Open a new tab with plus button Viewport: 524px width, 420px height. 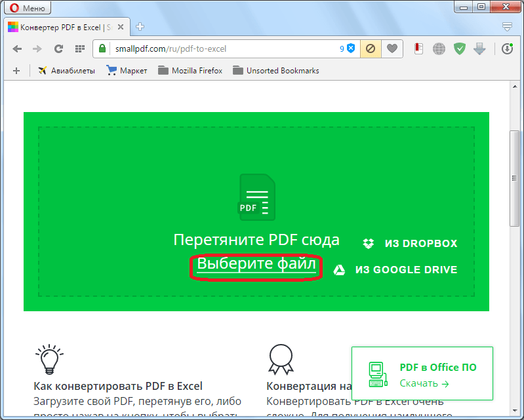[x=140, y=27]
